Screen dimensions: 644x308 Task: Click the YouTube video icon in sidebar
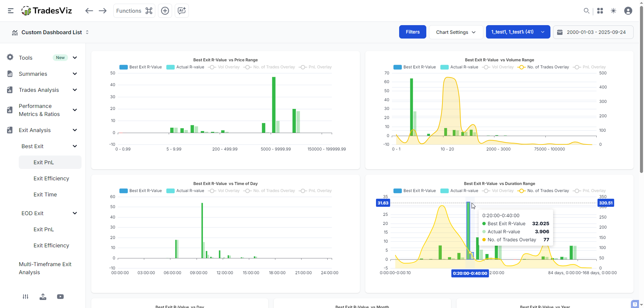(60, 297)
